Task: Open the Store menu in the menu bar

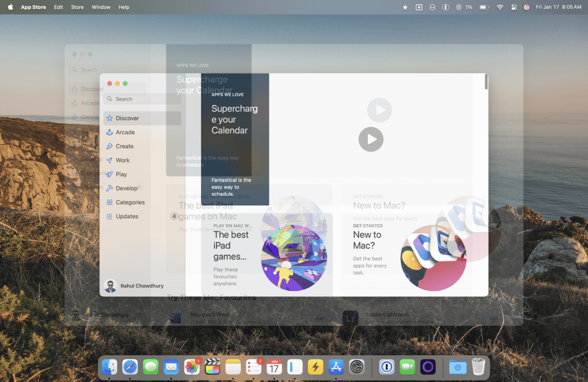Action: (78, 7)
